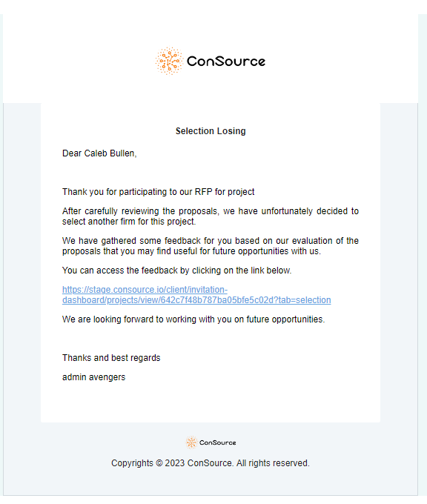Click the Copyrights 2023 ConSource footer text
427x504 pixels.
211,463
